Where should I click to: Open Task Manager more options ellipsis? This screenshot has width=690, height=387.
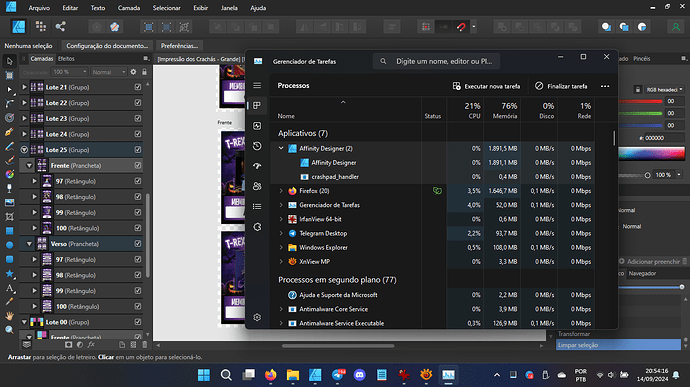tap(605, 86)
